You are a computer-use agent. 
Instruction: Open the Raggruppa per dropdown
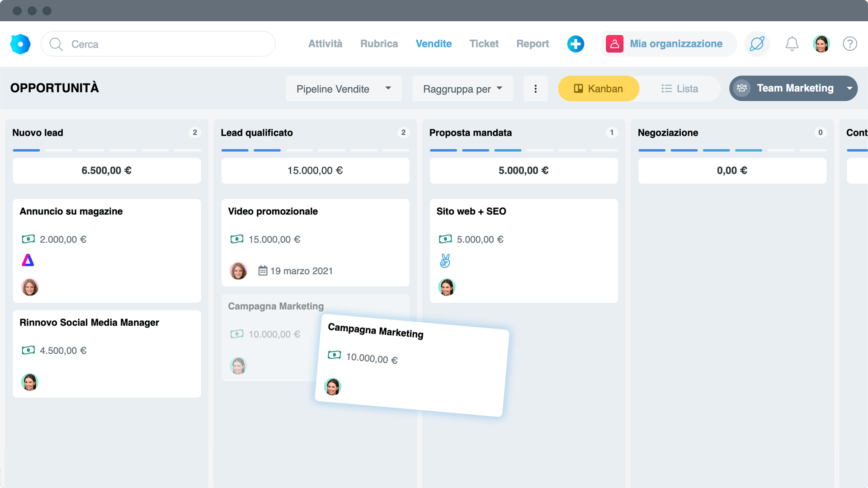click(462, 89)
